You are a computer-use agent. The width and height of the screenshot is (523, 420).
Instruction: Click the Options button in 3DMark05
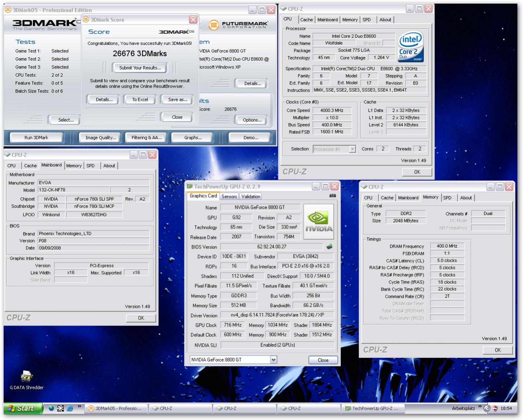[x=252, y=120]
